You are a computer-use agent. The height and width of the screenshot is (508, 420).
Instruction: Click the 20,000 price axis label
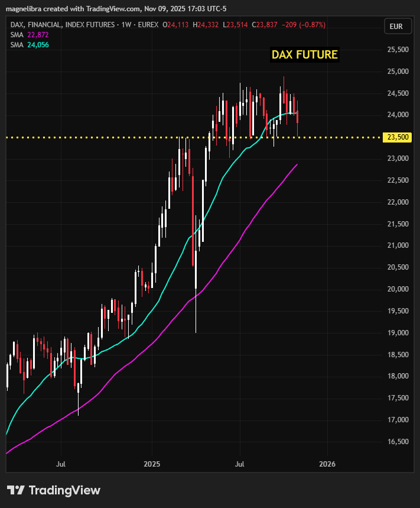[398, 289]
